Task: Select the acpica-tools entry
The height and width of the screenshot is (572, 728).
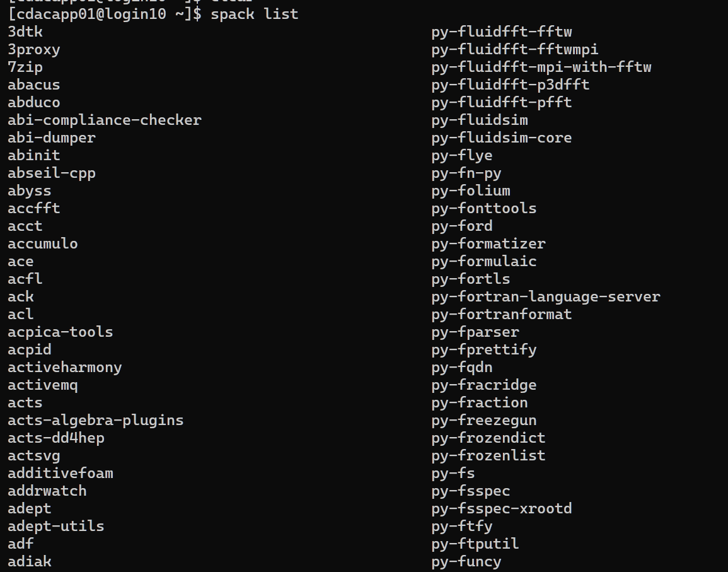Action: click(x=61, y=332)
